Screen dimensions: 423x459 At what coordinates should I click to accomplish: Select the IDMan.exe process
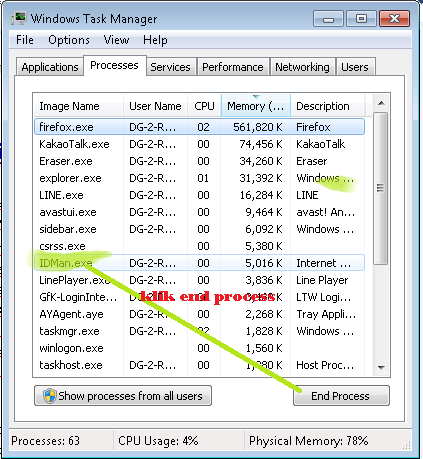(199, 263)
